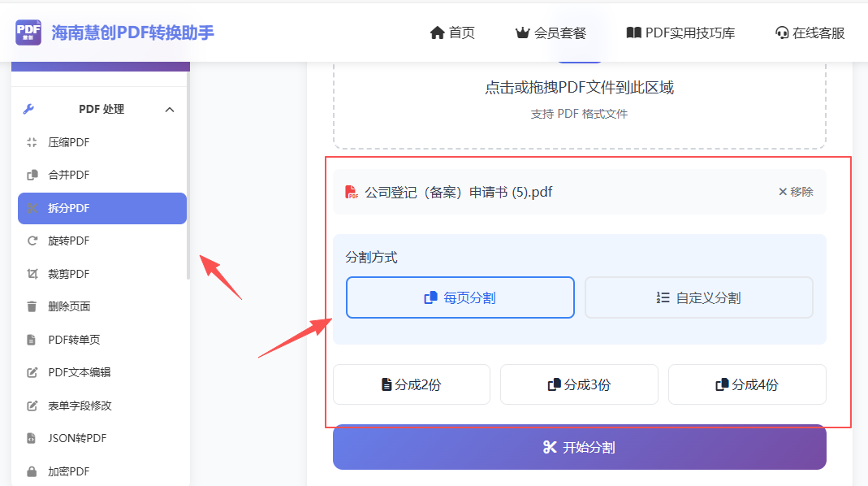Click the copy icon in 分成3份

click(554, 384)
